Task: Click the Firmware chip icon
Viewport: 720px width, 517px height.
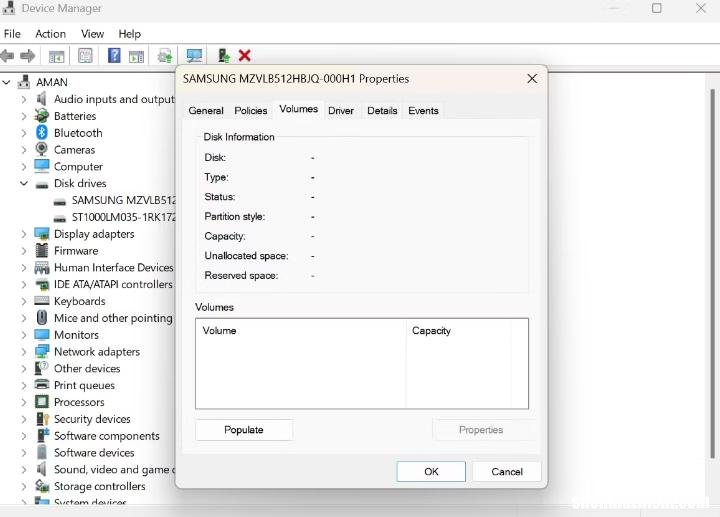Action: pyautogui.click(x=42, y=251)
